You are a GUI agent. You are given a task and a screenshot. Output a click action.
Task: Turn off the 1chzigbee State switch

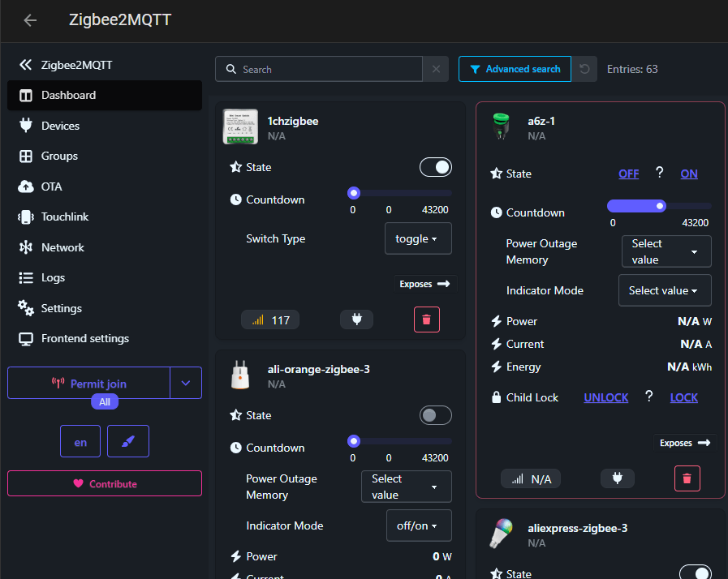(435, 167)
